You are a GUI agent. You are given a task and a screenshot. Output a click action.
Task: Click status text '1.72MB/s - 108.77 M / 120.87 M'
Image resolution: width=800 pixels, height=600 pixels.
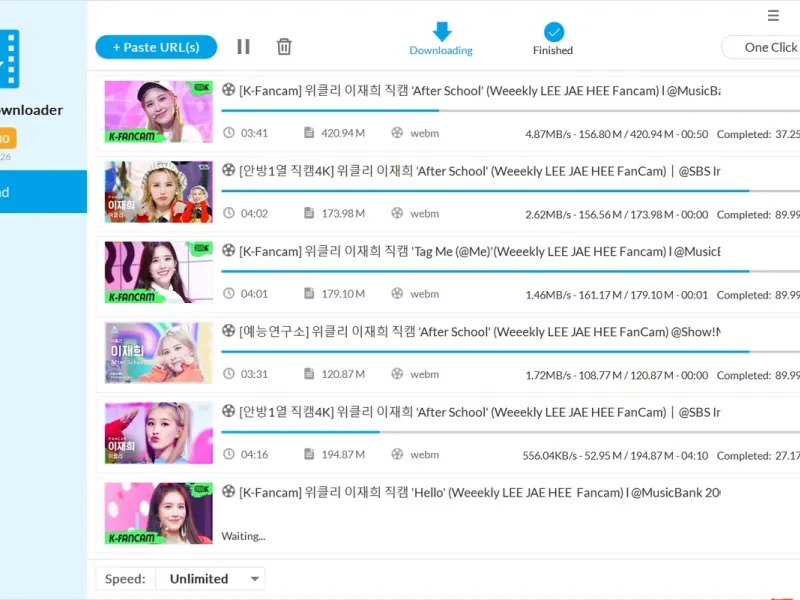click(x=599, y=376)
